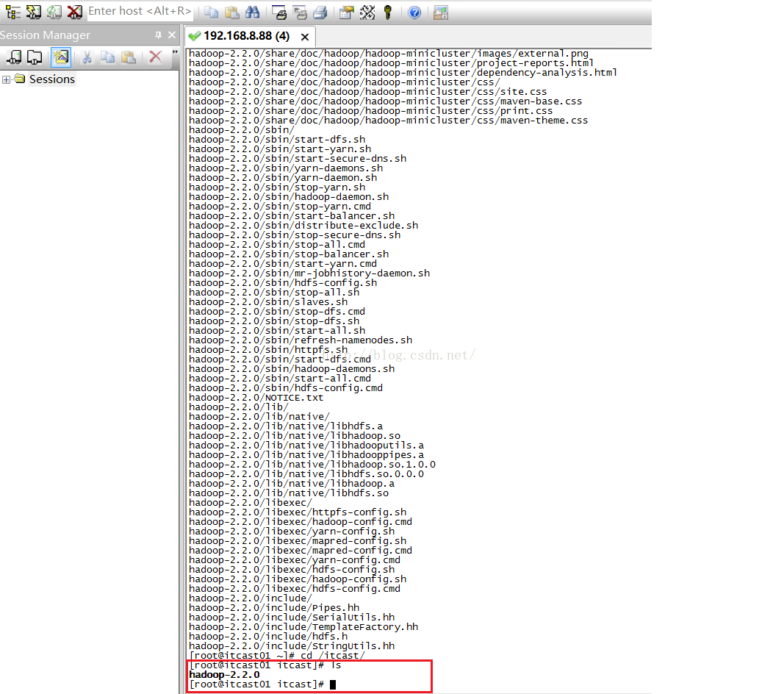784x694 pixels.
Task: Click highlighted New Session icon
Action: tap(61, 57)
